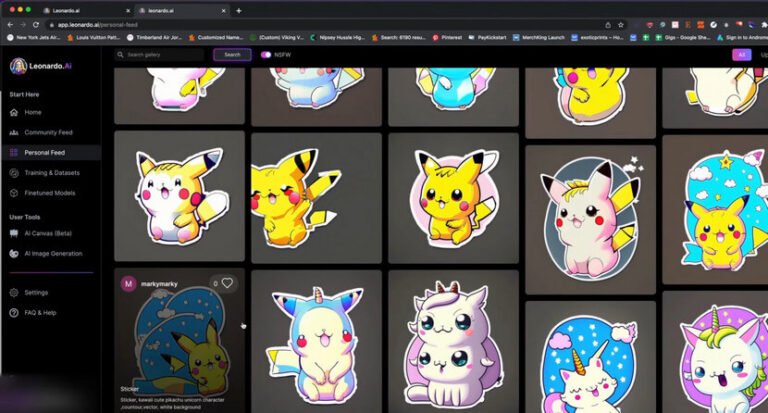Open the Louis Vuitton Patt... bookmark
Image resolution: width=768 pixels, height=413 pixels.
click(94, 37)
